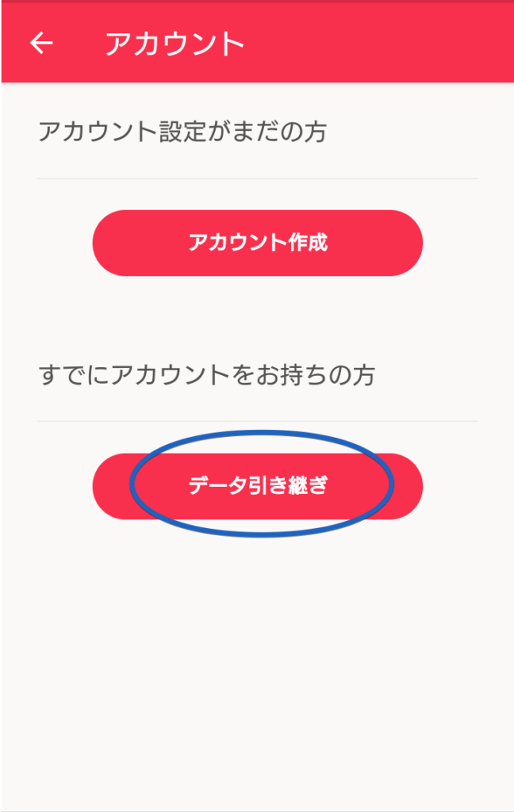
Task: Click the right rounded end of データ引き継ぎ button
Action: 407,486
